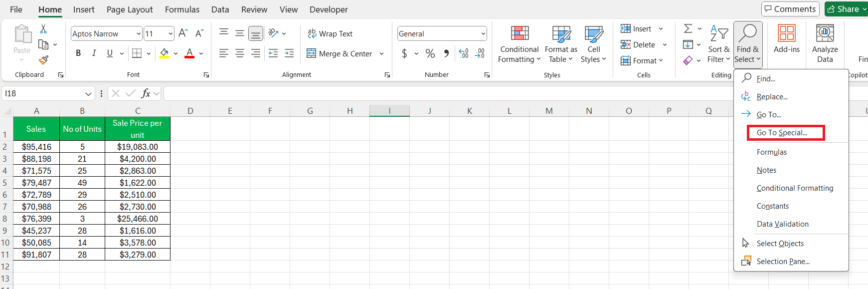Click the Find & Select button
The width and height of the screenshot is (868, 289).
(747, 44)
